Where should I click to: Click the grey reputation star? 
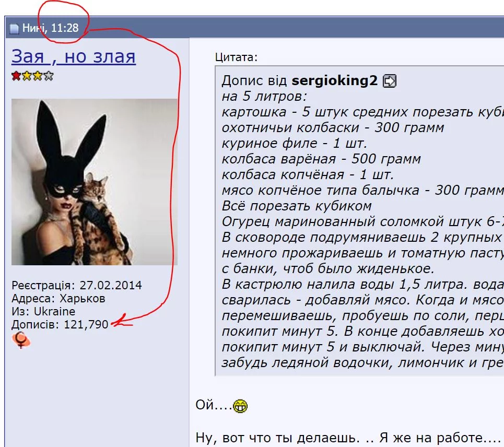[49, 76]
